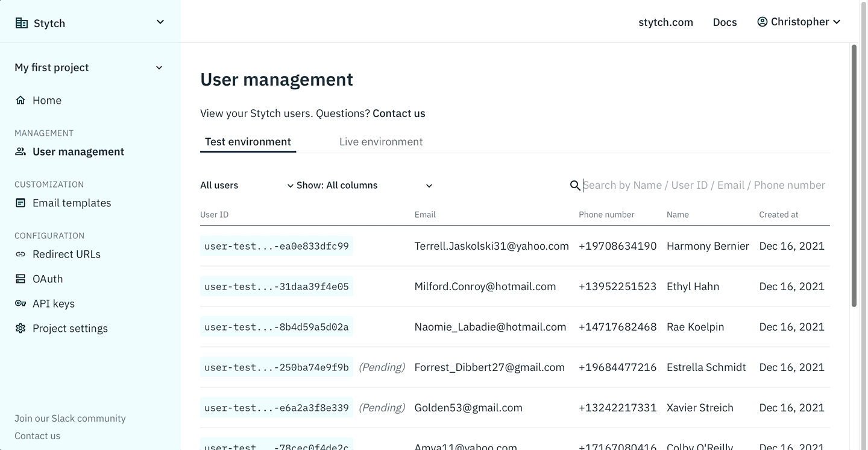Open Project settings in sidebar
Screen dimensions: 868x450
click(x=70, y=328)
